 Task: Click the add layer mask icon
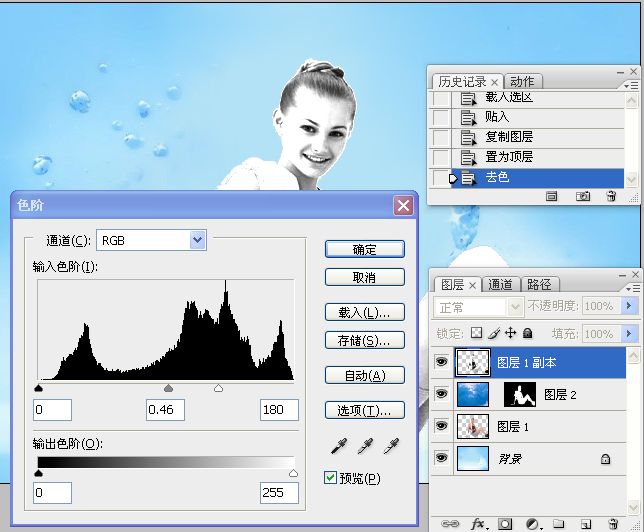pos(506,523)
